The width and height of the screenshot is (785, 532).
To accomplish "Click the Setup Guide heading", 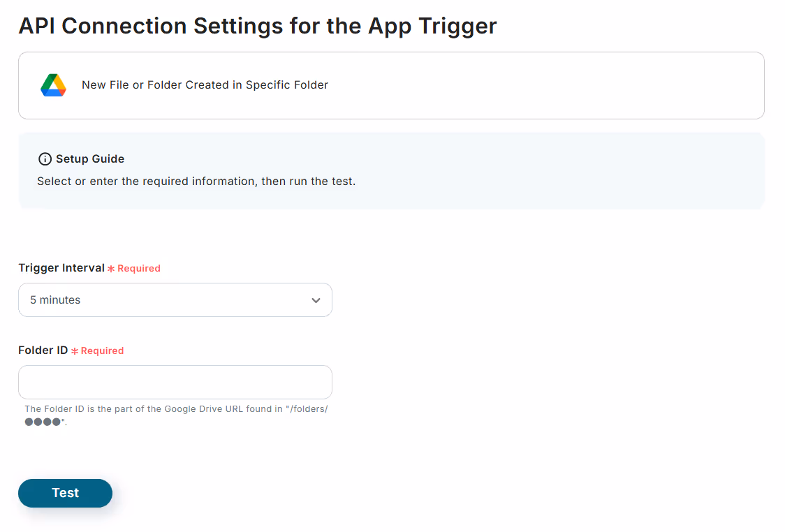I will click(x=90, y=158).
